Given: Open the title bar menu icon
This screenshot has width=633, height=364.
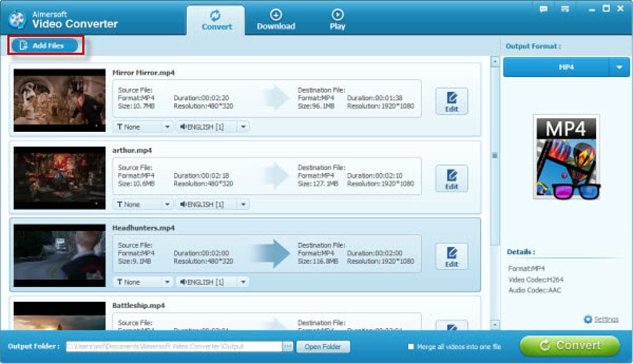Looking at the screenshot, I should click(x=565, y=9).
